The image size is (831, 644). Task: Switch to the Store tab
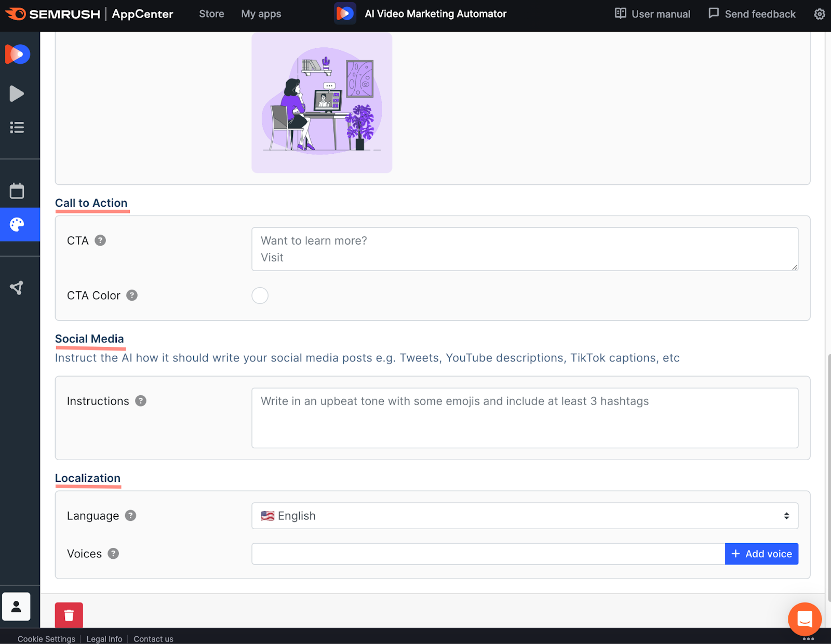[211, 14]
